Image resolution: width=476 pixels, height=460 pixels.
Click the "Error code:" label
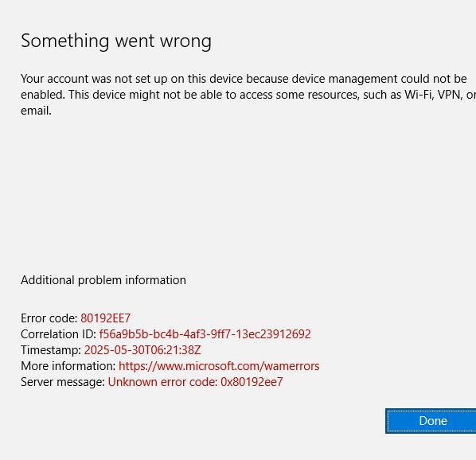[49, 318]
